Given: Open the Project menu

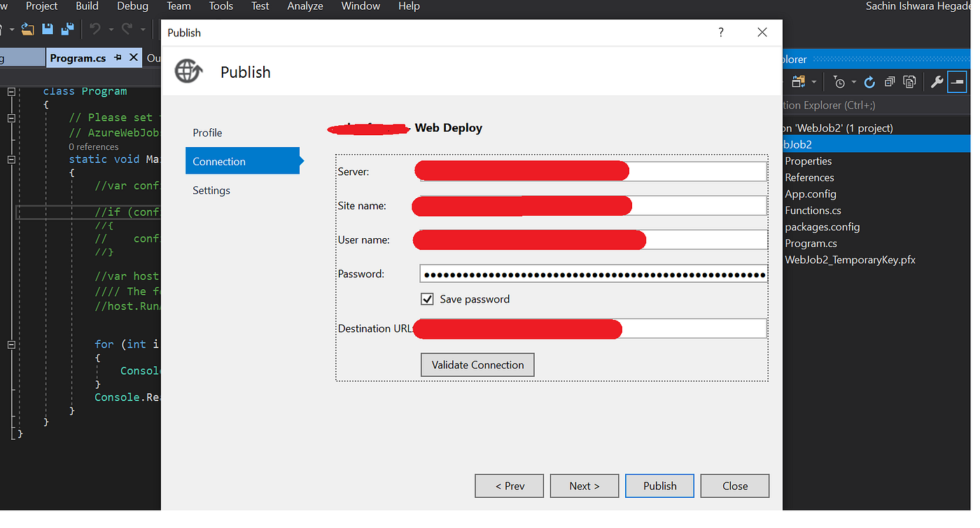Looking at the screenshot, I should (x=42, y=6).
